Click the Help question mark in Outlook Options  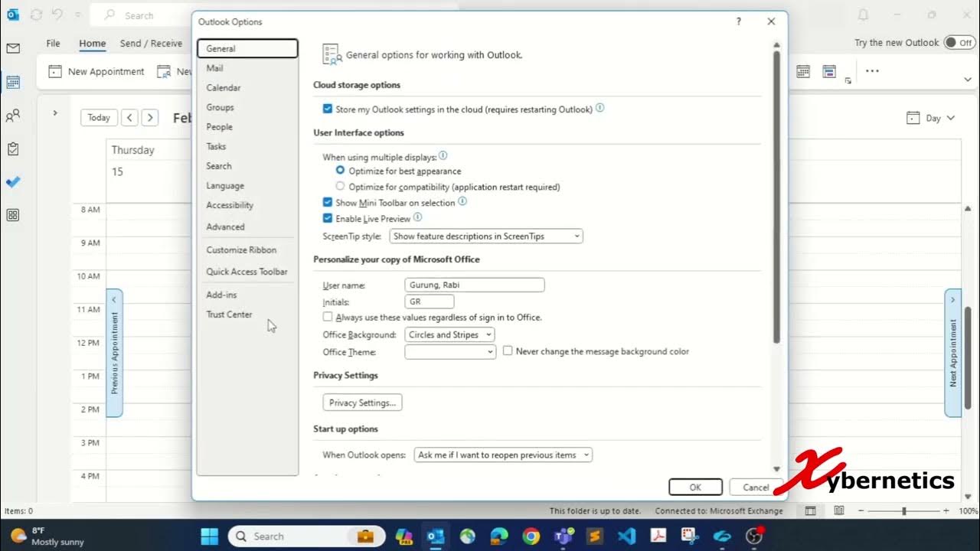(x=738, y=21)
